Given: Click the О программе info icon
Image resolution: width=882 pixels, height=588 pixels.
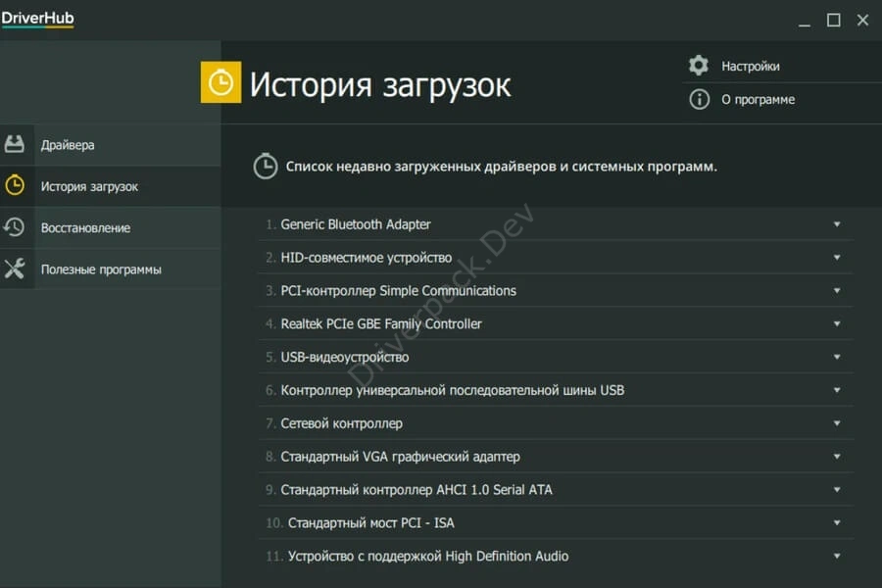Looking at the screenshot, I should [699, 100].
